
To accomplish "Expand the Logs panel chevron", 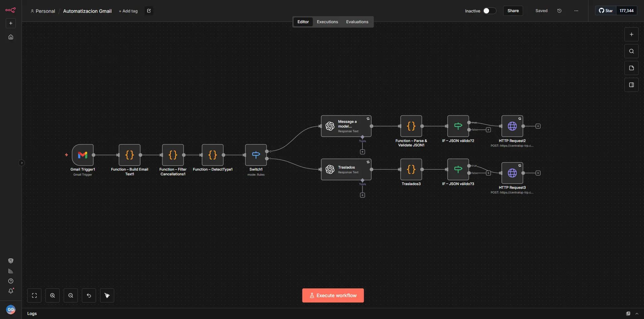I will (x=637, y=314).
